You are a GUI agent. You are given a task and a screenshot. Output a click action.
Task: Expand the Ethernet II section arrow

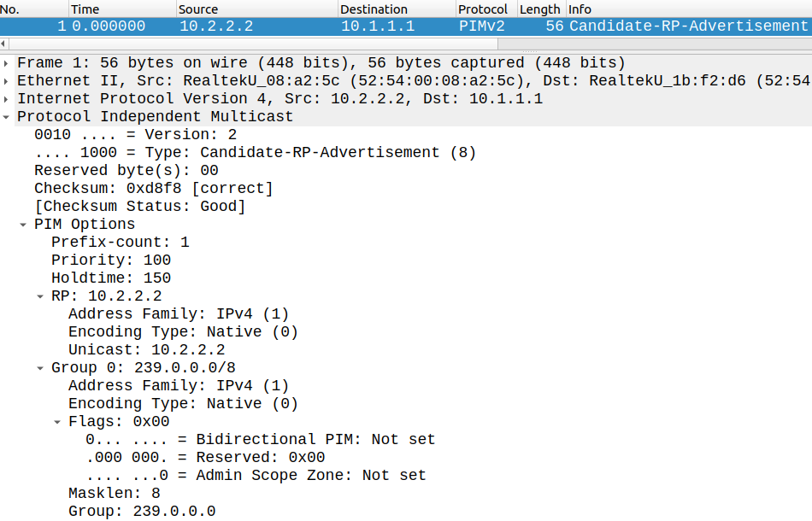pyautogui.click(x=6, y=81)
